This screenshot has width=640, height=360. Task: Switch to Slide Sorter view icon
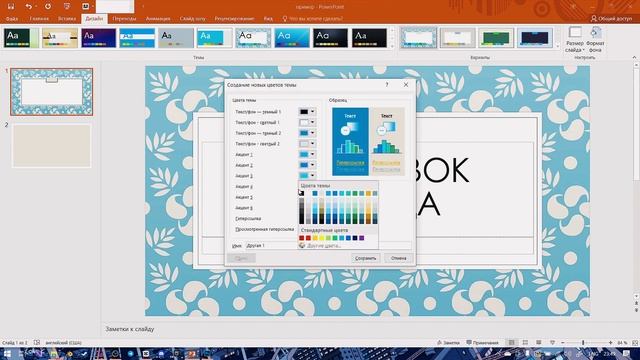(525, 342)
